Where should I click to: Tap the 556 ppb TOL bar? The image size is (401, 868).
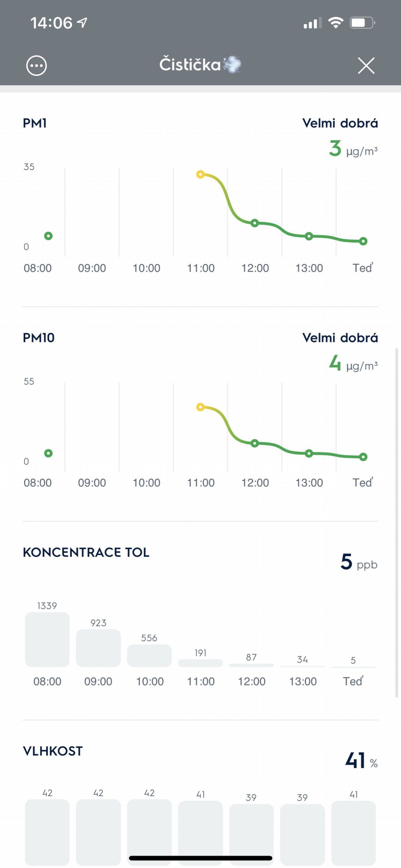[x=149, y=655]
